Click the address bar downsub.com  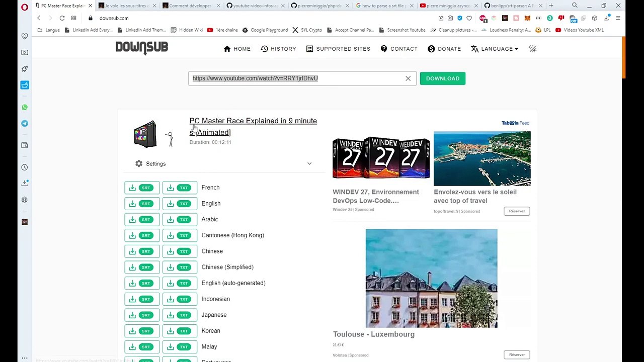pos(114,18)
